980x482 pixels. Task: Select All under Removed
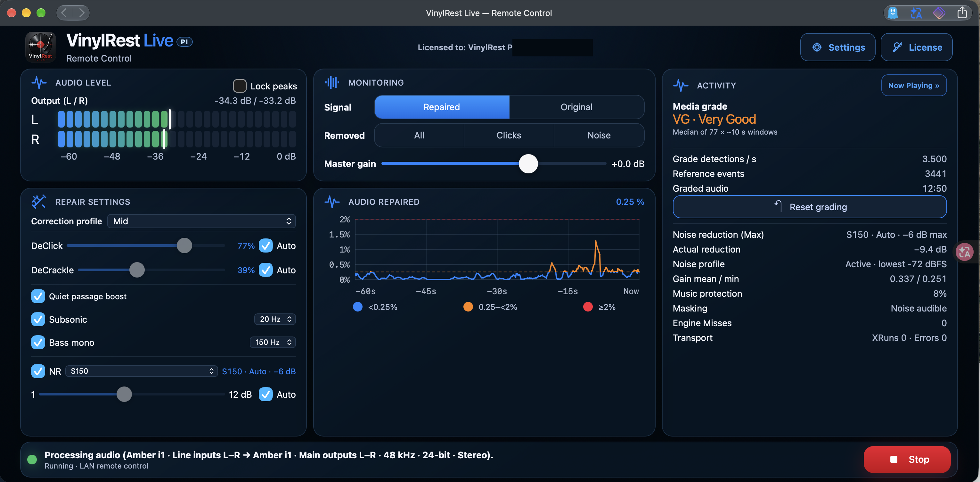click(x=419, y=135)
